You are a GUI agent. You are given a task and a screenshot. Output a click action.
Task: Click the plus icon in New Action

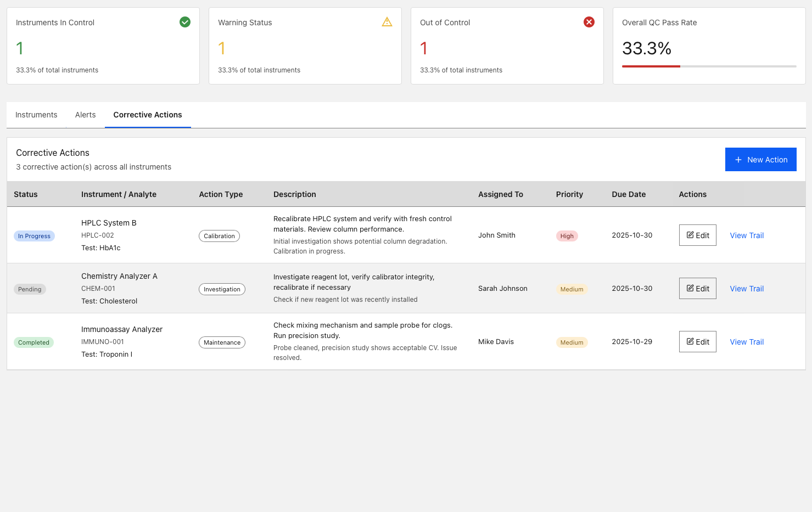click(x=738, y=160)
